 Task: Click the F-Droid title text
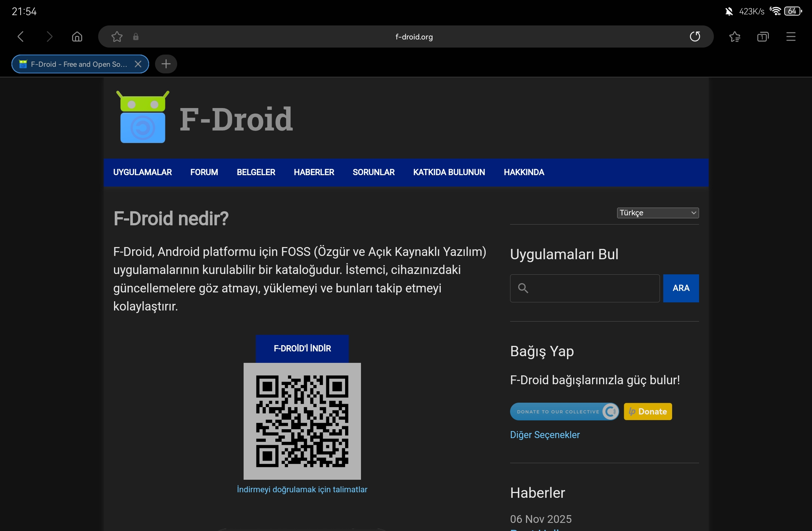(236, 119)
